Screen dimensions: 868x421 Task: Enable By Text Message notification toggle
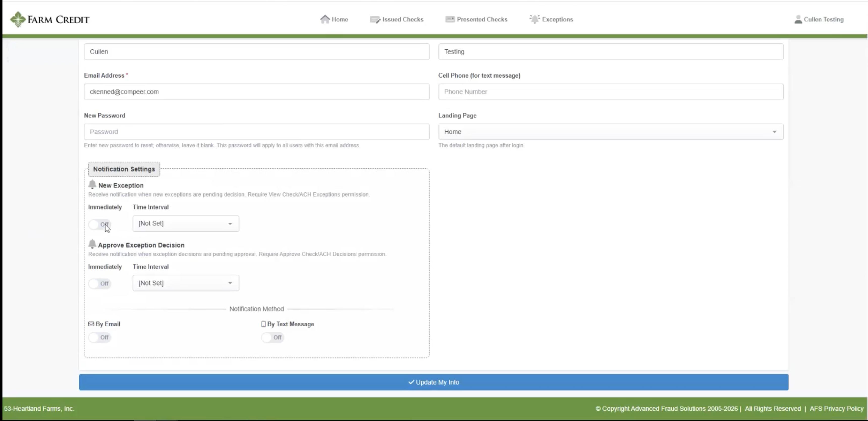click(x=272, y=337)
